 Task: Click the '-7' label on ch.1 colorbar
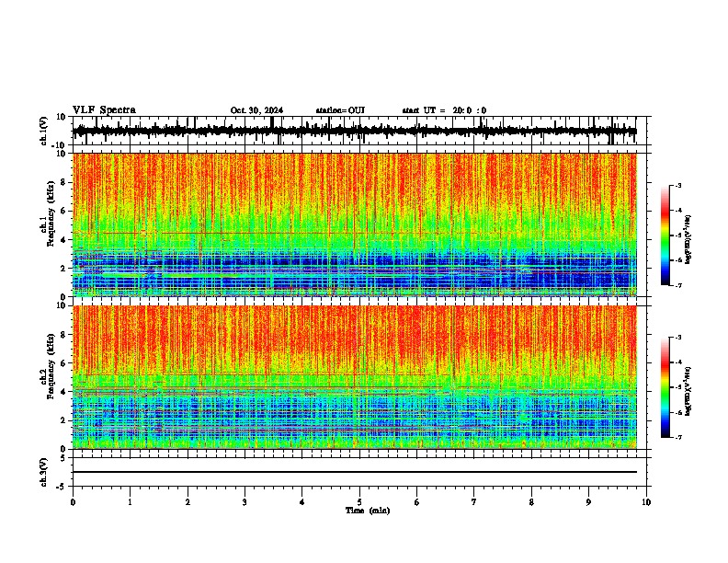click(x=677, y=285)
